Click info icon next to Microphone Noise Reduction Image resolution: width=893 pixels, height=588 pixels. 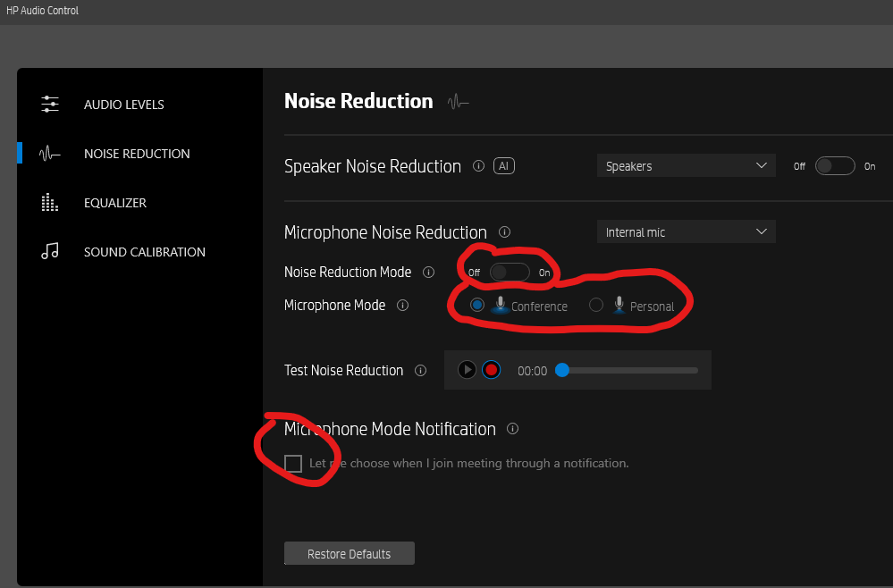[504, 232]
